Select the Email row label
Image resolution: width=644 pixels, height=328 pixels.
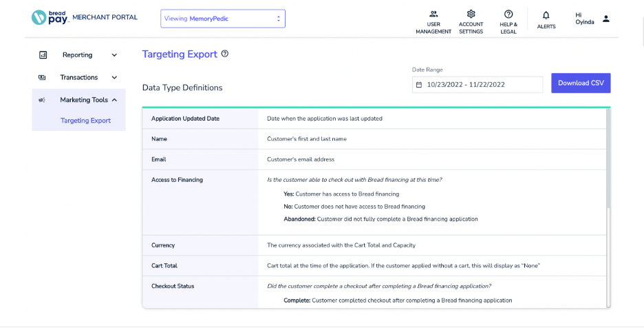tap(158, 159)
